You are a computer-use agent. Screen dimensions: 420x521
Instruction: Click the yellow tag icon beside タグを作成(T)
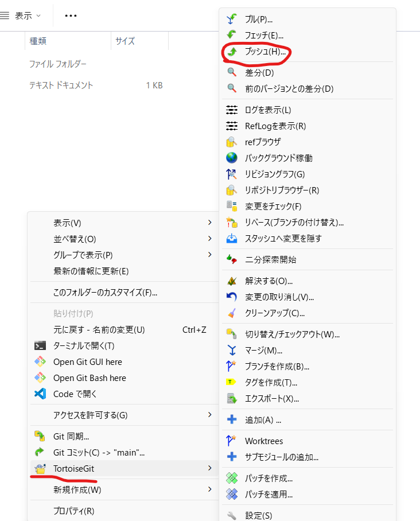coord(231,382)
